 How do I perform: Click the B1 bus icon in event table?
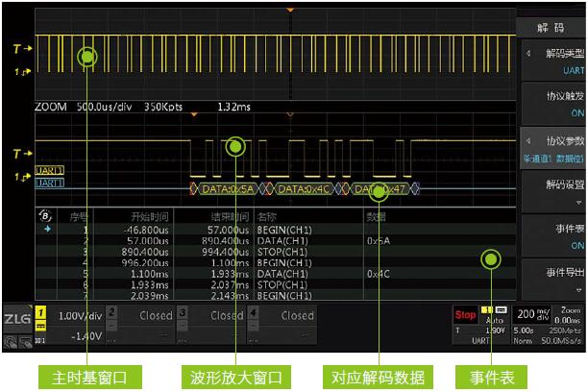pos(44,215)
